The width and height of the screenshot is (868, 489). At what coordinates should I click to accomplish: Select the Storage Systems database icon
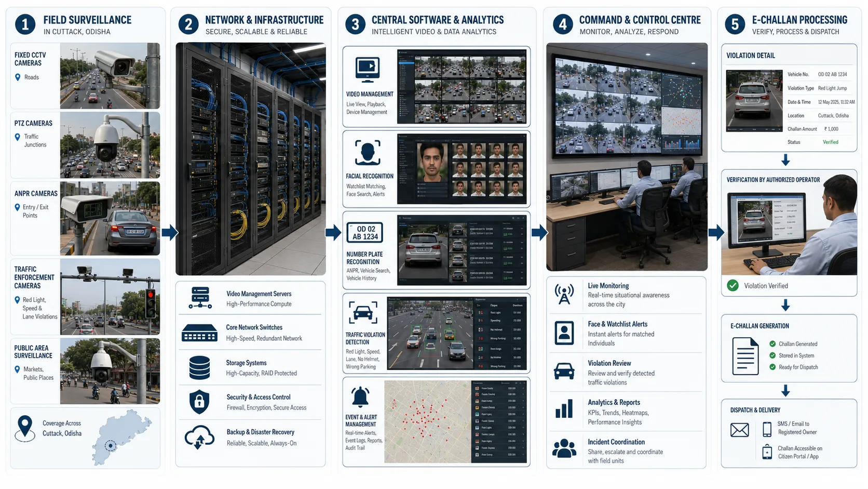tap(200, 367)
